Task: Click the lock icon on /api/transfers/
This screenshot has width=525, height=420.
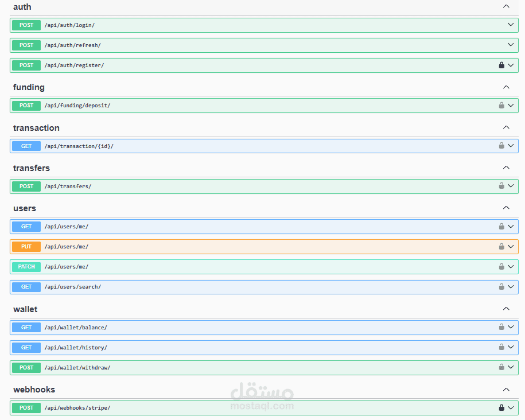Action: (x=501, y=185)
